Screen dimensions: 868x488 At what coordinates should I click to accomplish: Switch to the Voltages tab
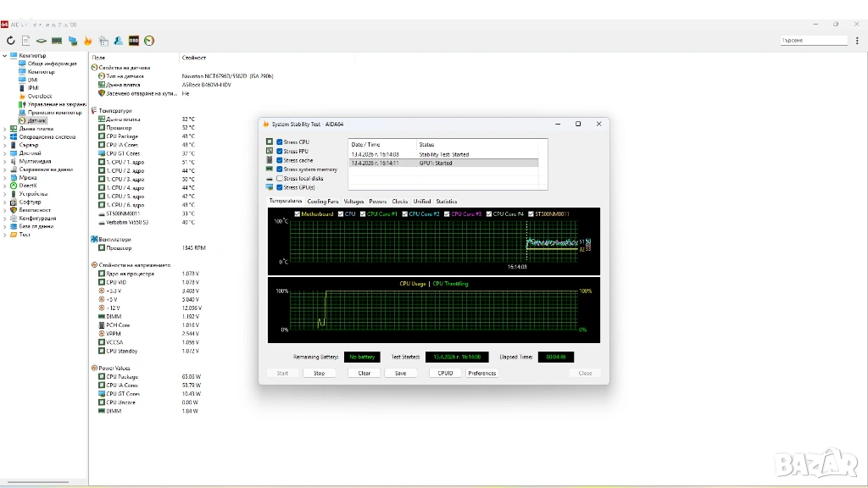[x=353, y=202]
